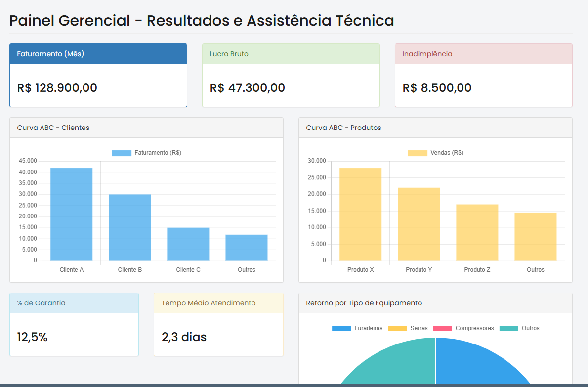
Task: Click the Outros bar in Clientes chart
Action: 247,248
